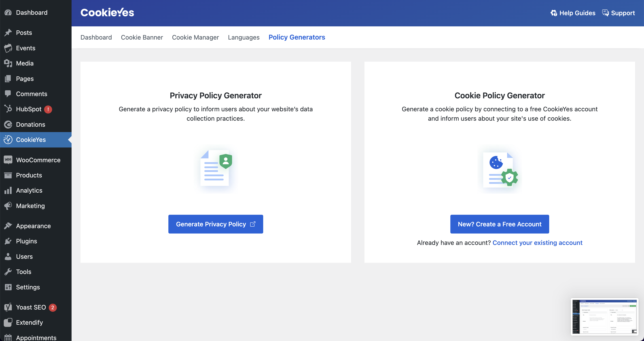
Task: Open the Plugins menu item
Action: coord(36,241)
